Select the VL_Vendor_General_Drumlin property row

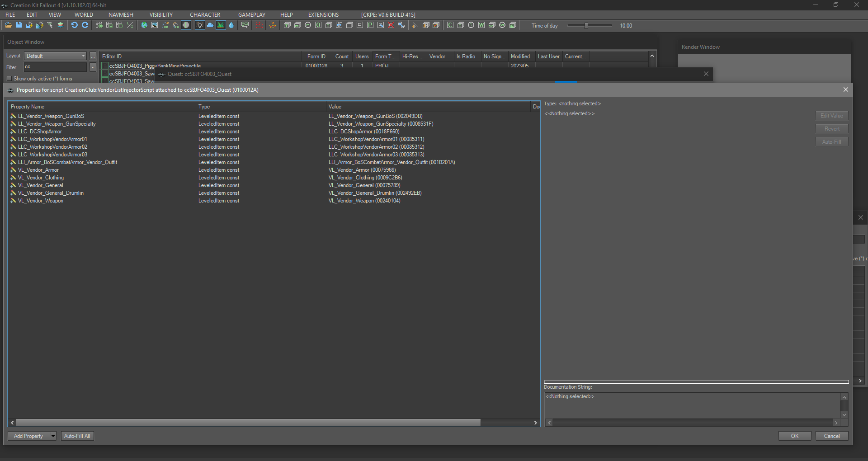tap(51, 193)
